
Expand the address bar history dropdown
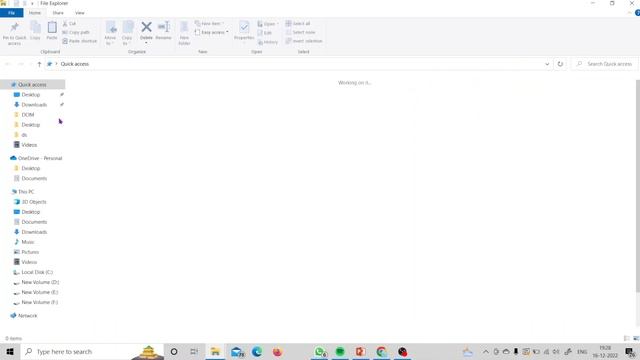click(x=547, y=64)
